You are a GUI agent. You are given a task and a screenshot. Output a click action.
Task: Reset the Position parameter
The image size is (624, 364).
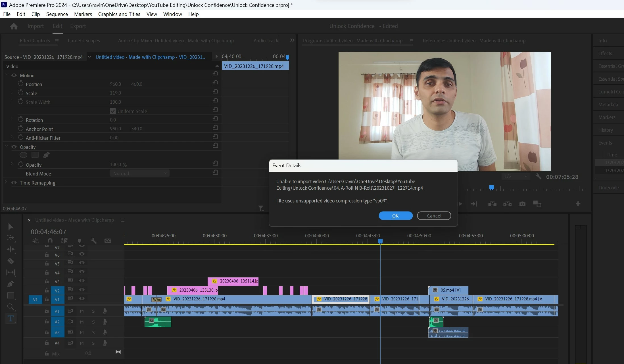point(215,83)
